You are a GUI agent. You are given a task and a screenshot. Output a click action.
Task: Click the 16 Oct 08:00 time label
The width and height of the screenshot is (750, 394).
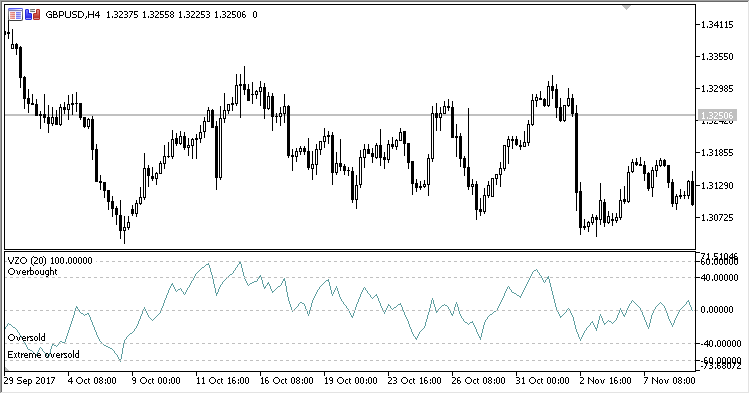tap(287, 381)
